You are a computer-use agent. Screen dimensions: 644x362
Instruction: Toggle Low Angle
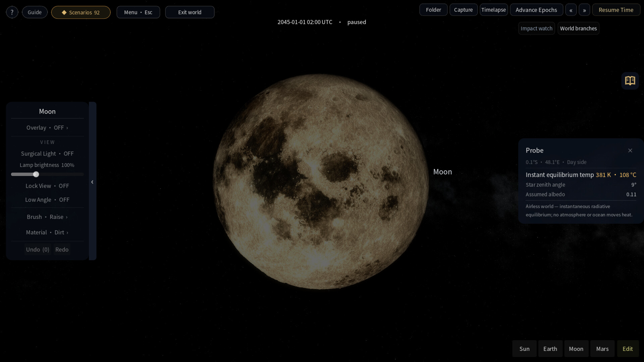coord(47,200)
